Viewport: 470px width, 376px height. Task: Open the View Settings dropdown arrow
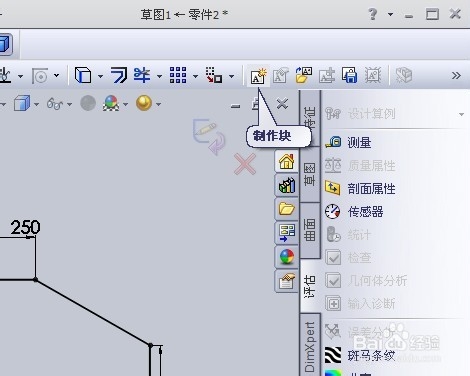point(158,105)
